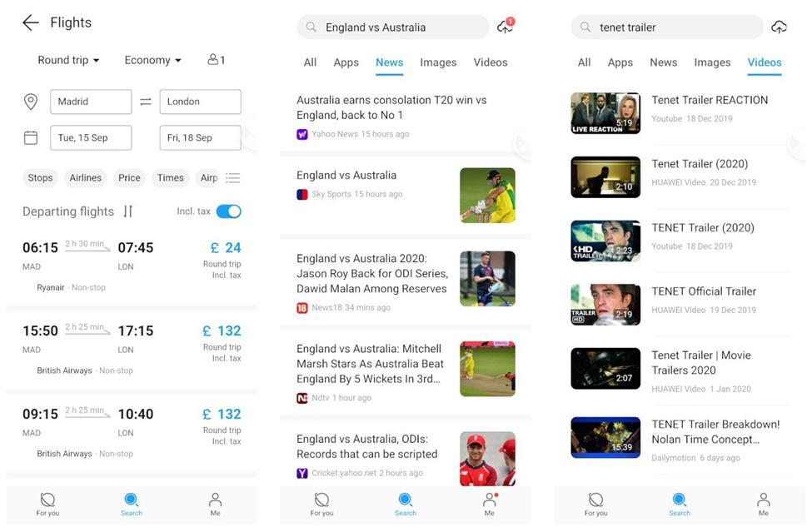This screenshot has width=812, height=527.
Task: Open the Me profile icon in news screen
Action: pos(490,505)
